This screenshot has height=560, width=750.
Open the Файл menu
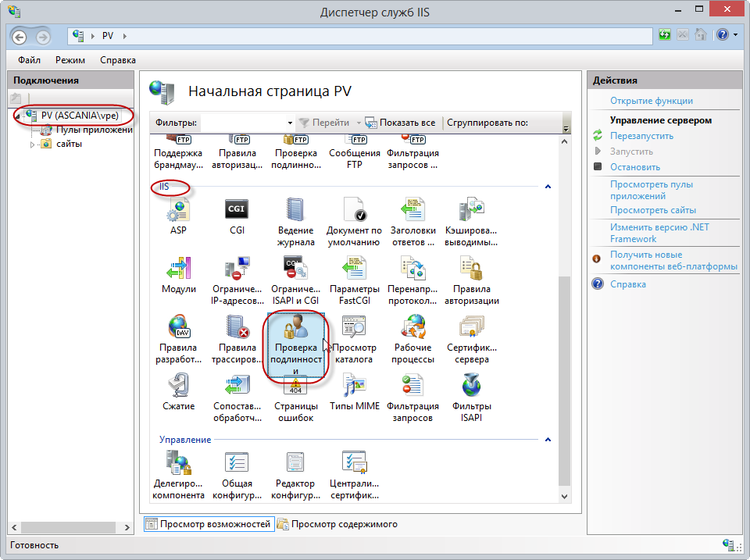[29, 60]
